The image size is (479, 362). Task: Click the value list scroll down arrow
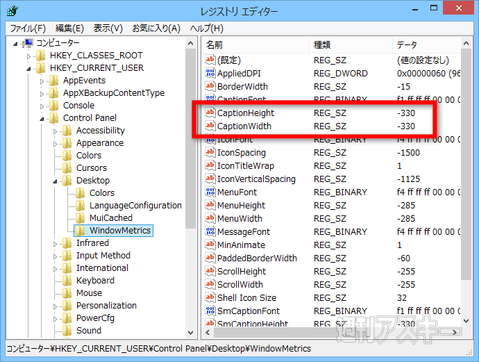coord(466,321)
